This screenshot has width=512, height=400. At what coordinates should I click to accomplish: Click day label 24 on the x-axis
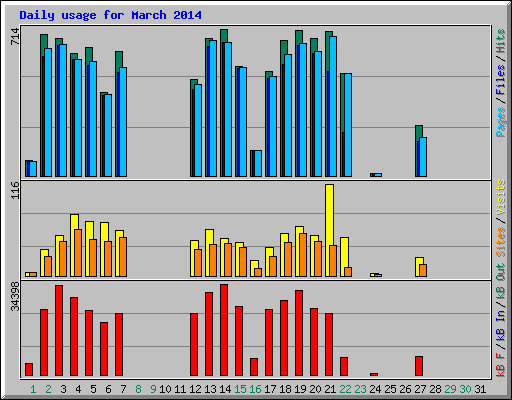coord(375,389)
